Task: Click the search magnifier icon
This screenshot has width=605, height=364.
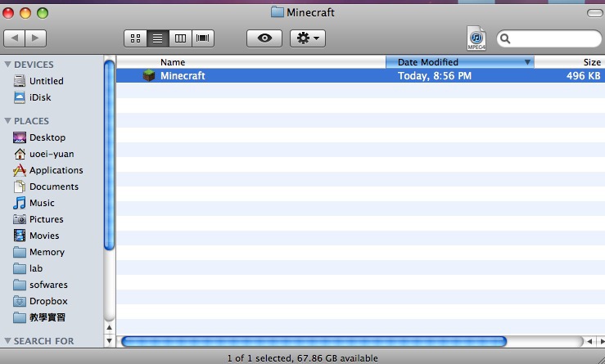Action: (505, 38)
